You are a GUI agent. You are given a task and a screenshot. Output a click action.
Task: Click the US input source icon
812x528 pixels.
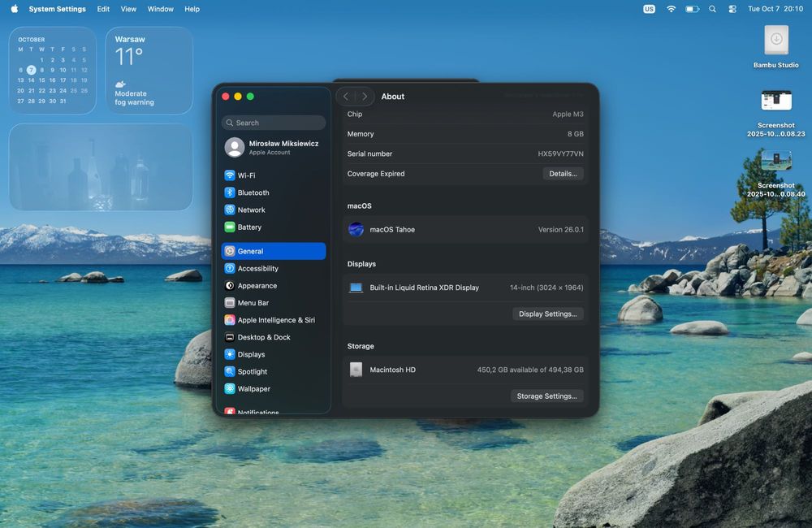point(649,9)
